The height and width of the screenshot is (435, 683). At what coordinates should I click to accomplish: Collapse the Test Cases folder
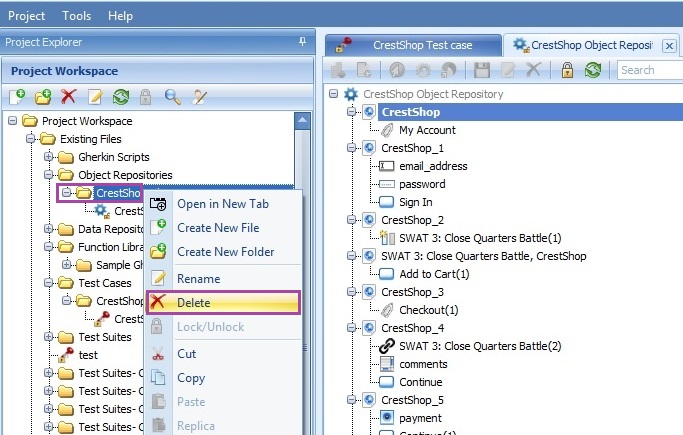48,283
